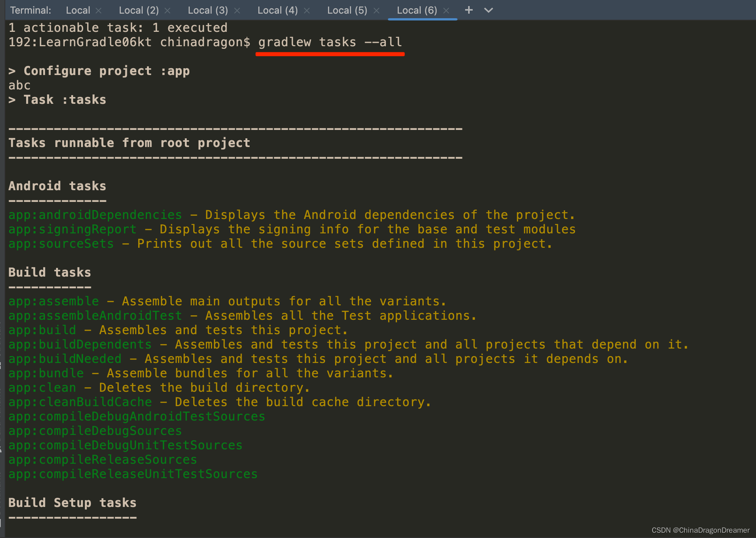Click the app:buildNeeded task name

coord(65,359)
